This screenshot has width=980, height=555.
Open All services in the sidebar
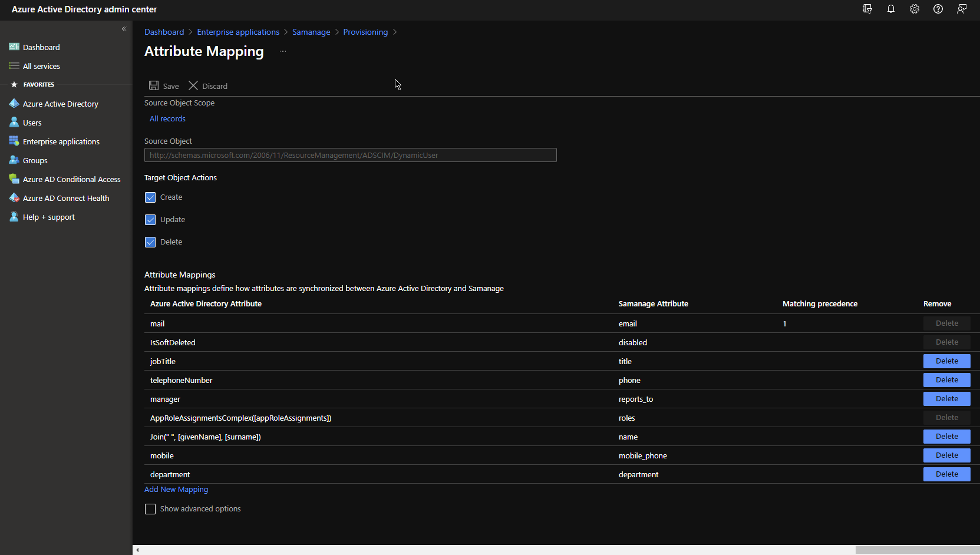point(41,66)
